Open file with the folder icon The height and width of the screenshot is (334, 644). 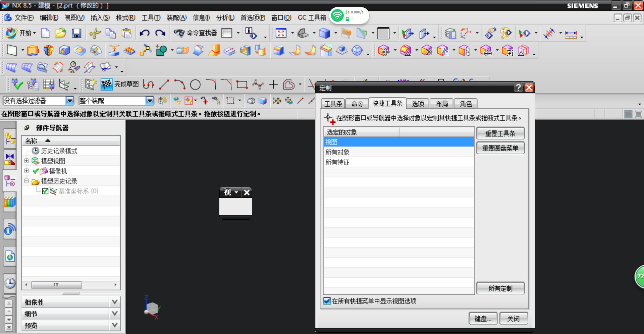pyautogui.click(x=61, y=33)
